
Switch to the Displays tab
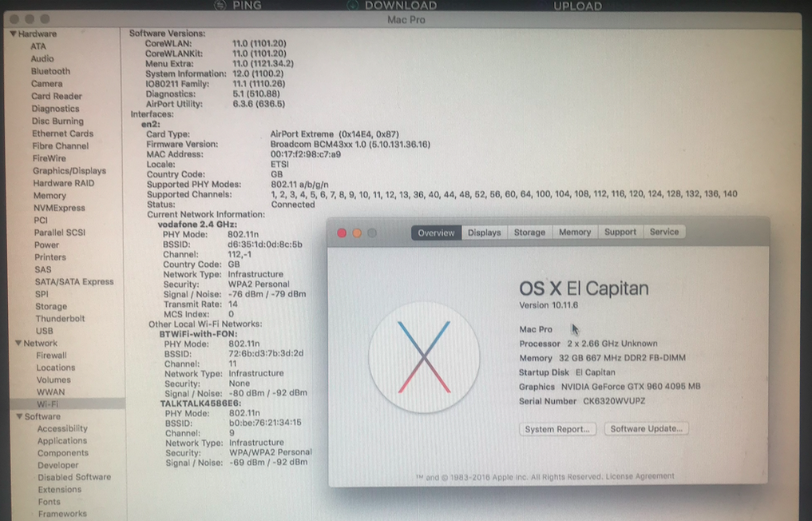484,233
